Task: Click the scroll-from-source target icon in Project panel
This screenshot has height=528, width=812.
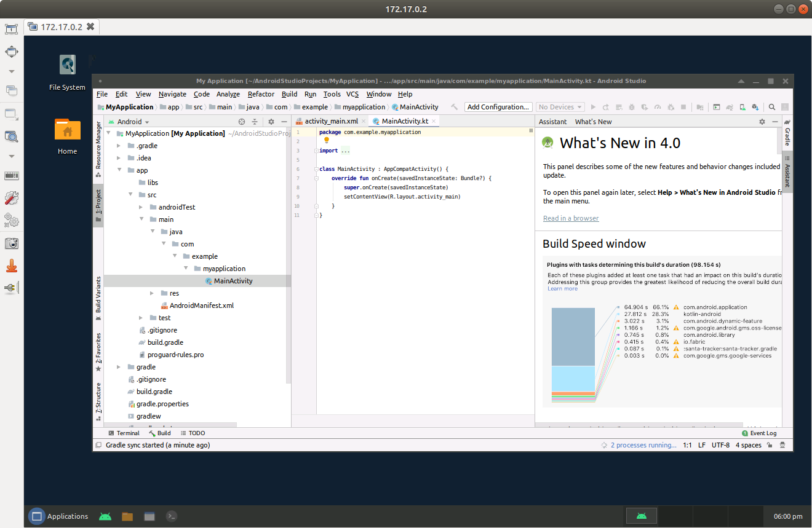Action: point(242,122)
